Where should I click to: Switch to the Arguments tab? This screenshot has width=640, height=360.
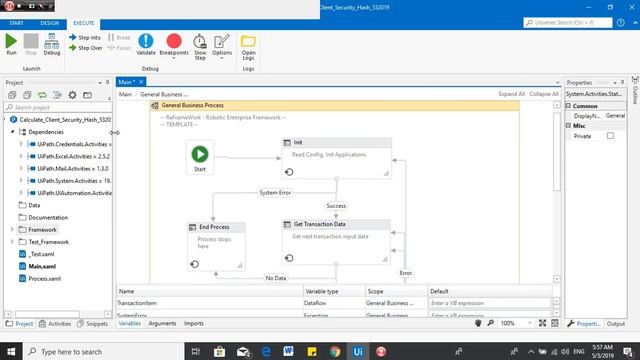pyautogui.click(x=162, y=323)
